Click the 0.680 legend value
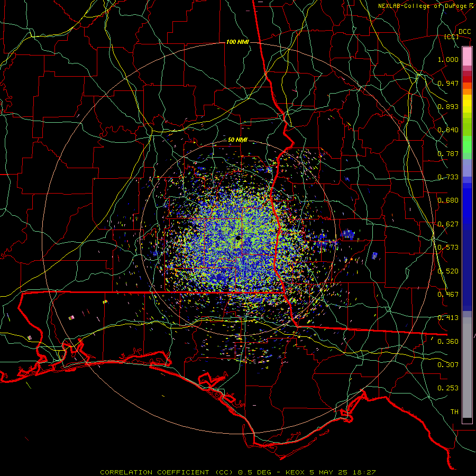The width and height of the screenshot is (476, 476). coord(448,200)
